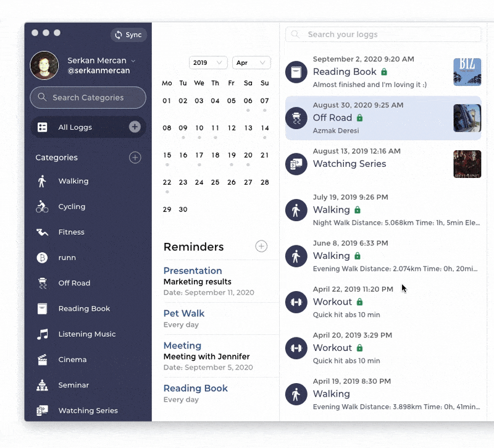This screenshot has width=494, height=448.
Task: Focus the Search your loggs field
Action: click(x=383, y=35)
